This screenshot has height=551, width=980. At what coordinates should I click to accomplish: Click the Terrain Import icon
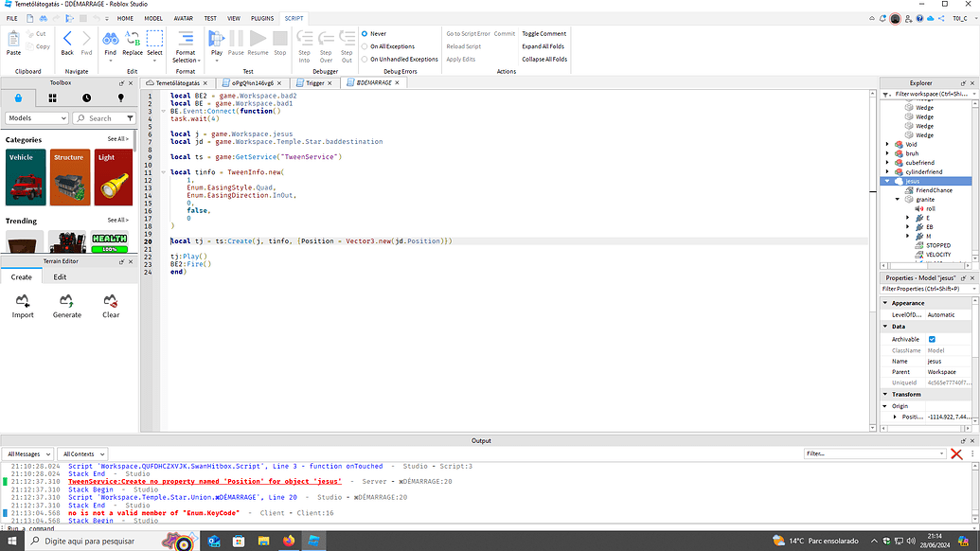click(x=23, y=301)
